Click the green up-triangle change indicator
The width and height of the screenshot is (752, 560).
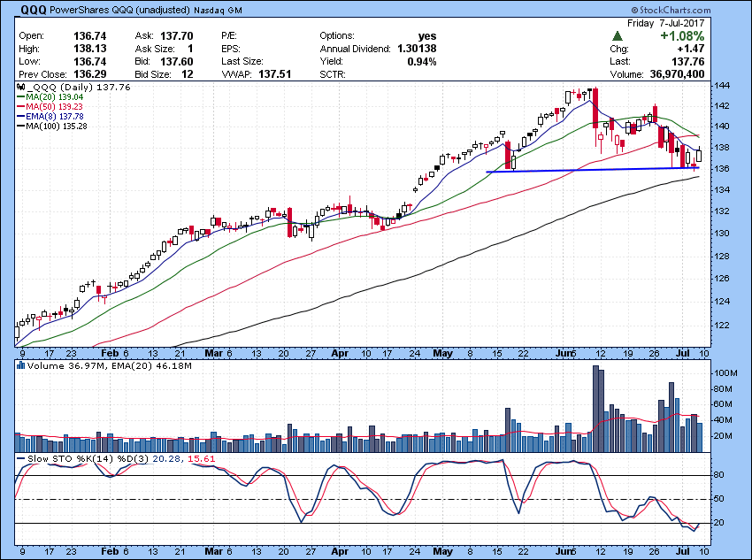(x=618, y=36)
